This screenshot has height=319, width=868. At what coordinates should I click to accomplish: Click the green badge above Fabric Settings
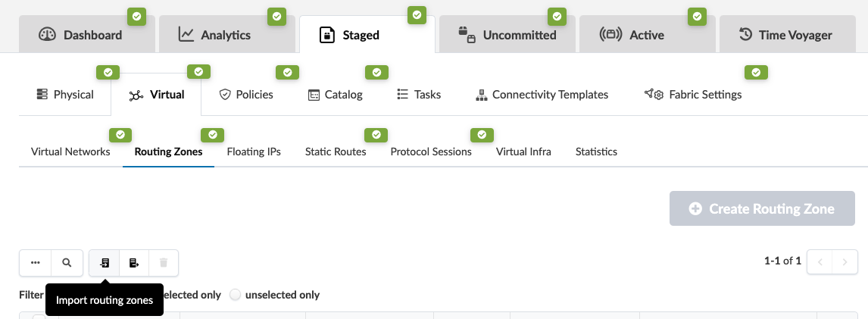pos(756,73)
